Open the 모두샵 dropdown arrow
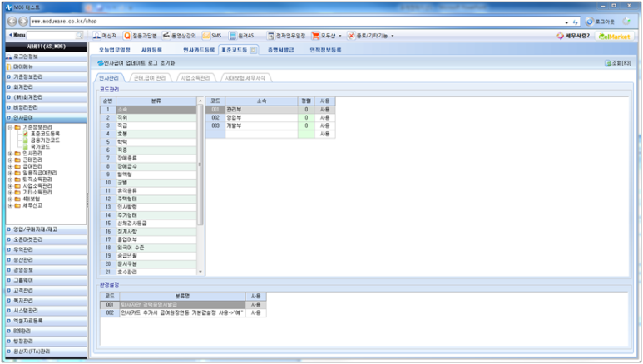 [x=340, y=36]
